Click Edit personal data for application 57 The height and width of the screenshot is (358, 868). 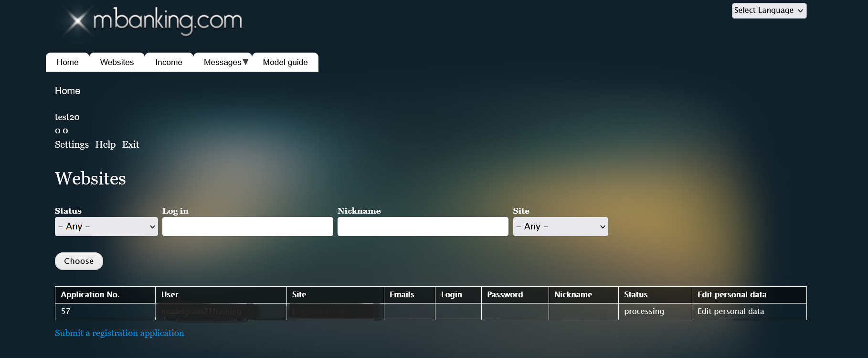(x=730, y=311)
